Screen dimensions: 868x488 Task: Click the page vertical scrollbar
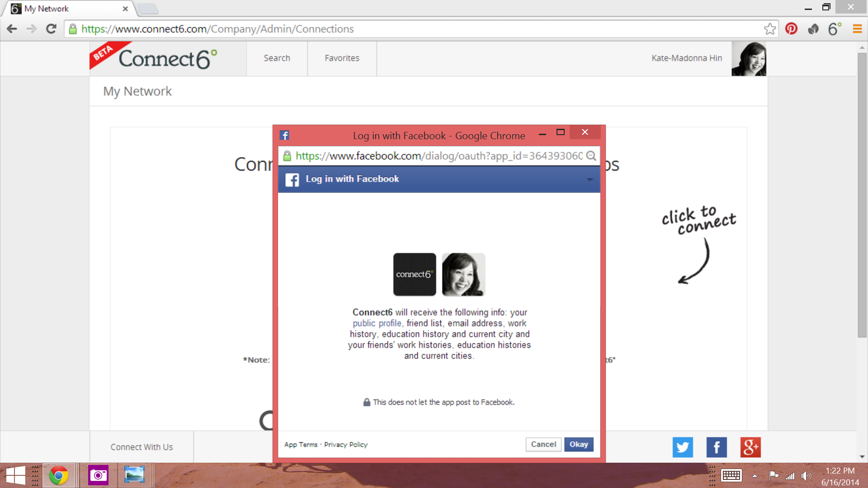(862, 194)
